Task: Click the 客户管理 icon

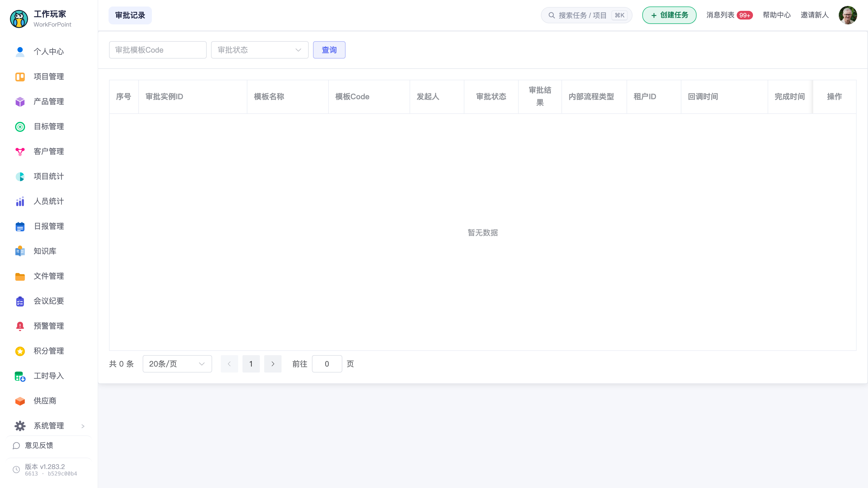Action: [x=20, y=152]
